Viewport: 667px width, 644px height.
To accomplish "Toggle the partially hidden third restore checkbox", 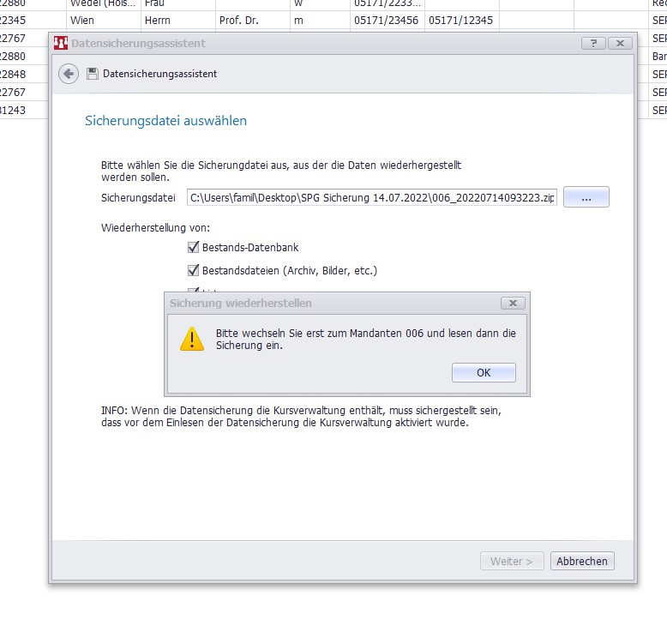I will [193, 291].
